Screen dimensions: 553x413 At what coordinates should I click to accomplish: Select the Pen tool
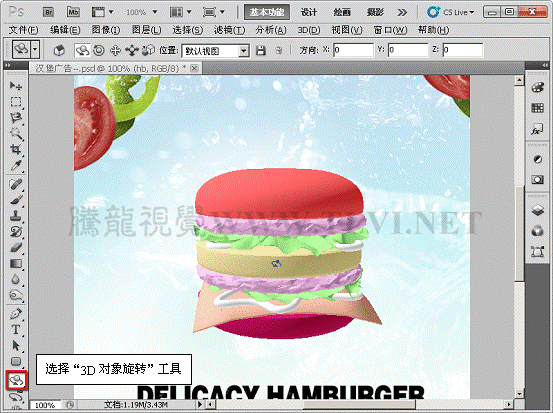[16, 314]
